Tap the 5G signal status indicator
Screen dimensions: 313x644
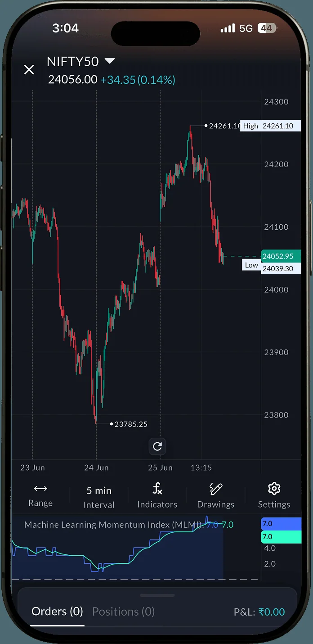(x=246, y=28)
